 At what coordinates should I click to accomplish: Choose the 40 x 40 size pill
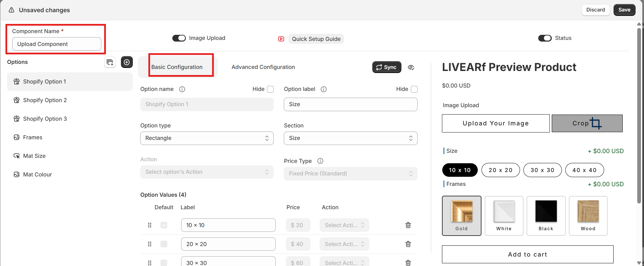(584, 170)
